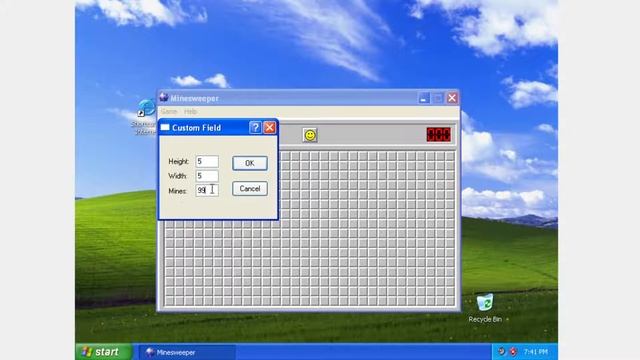
Task: Click the red shield tray icon
Action: pyautogui.click(x=513, y=352)
